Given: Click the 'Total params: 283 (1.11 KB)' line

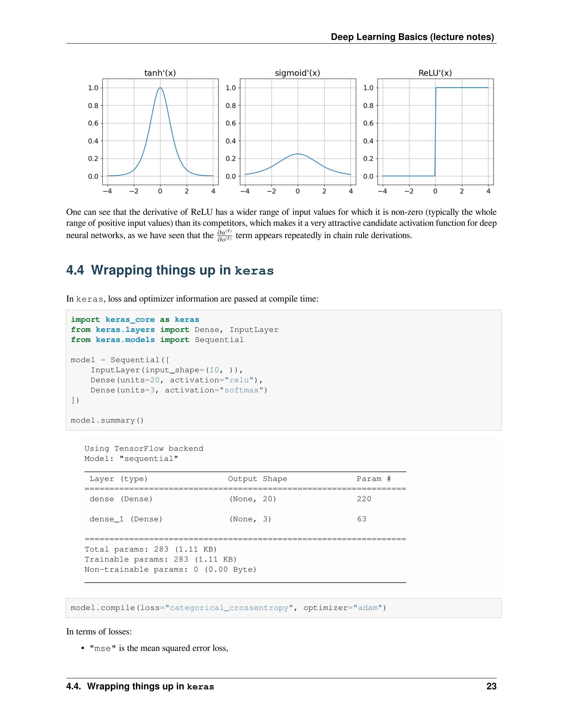Looking at the screenshot, I should click(x=151, y=549).
